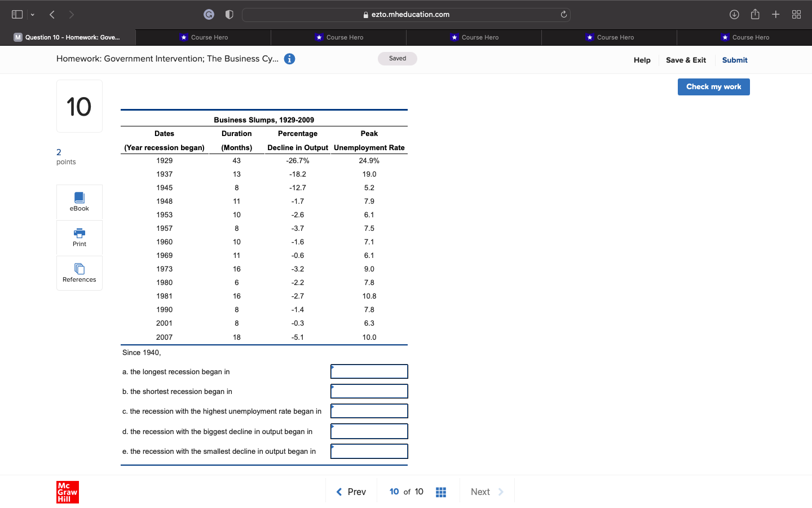Click Save & Exit

(x=686, y=60)
